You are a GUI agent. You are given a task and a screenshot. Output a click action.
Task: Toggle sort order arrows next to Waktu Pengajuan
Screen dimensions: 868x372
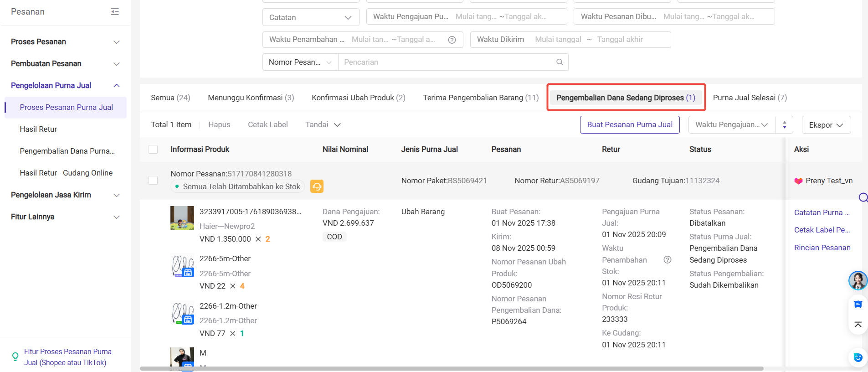784,125
